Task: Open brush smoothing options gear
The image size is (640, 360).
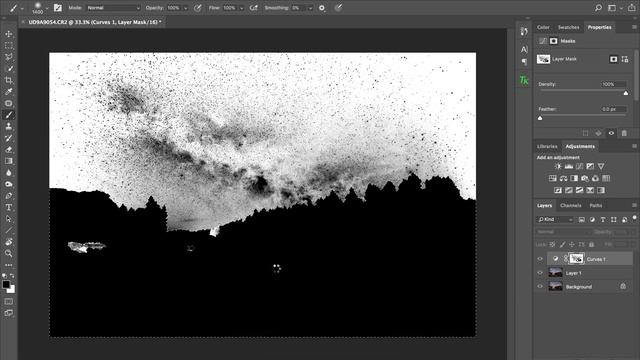Action: [322, 8]
